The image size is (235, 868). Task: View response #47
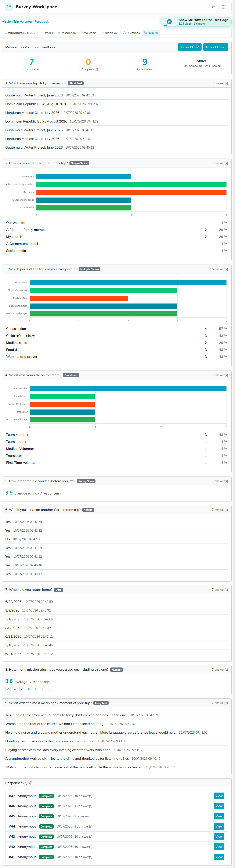(x=219, y=796)
